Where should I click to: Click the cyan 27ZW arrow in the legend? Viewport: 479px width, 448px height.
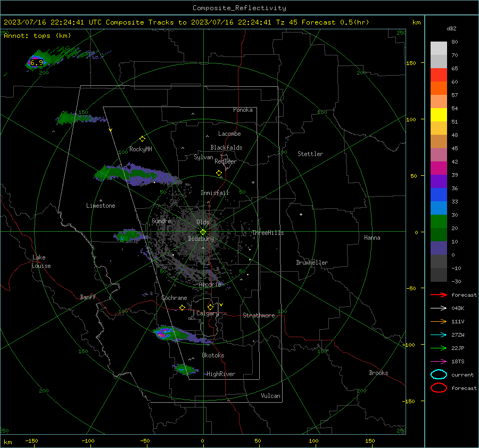coord(439,335)
